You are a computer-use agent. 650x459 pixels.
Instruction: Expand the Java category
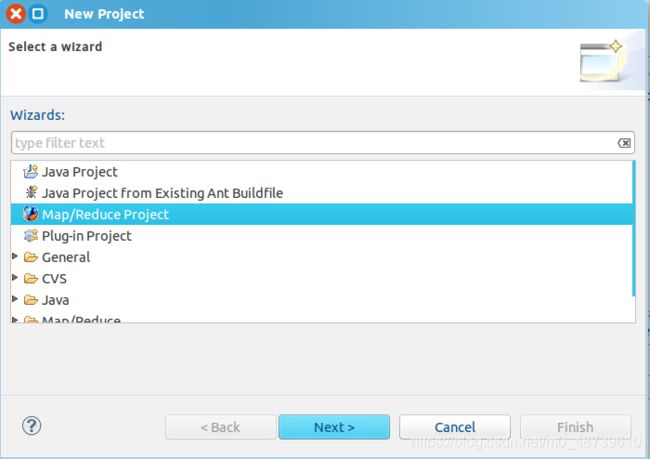(x=15, y=299)
